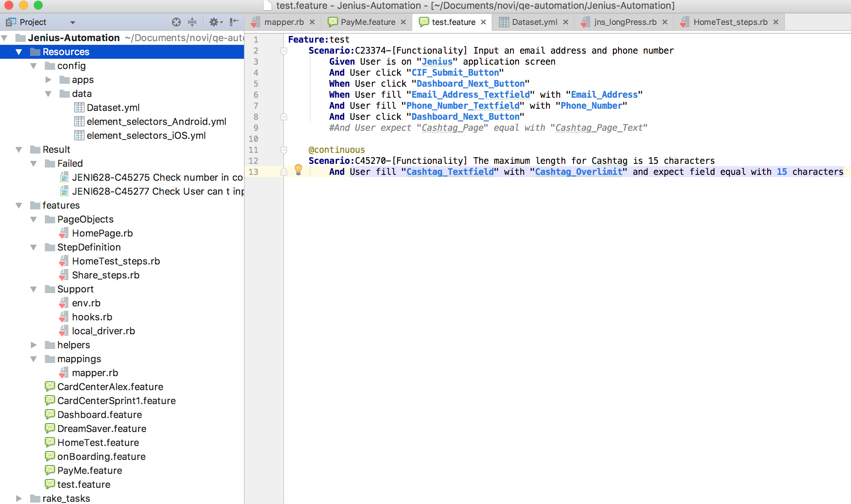The image size is (851, 504).
Task: Toggle code fold marker on line 2
Action: point(284,51)
